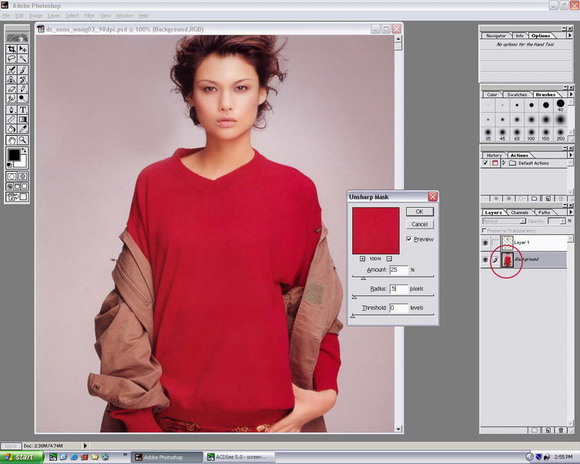Click play button in Actions palette

tap(522, 199)
